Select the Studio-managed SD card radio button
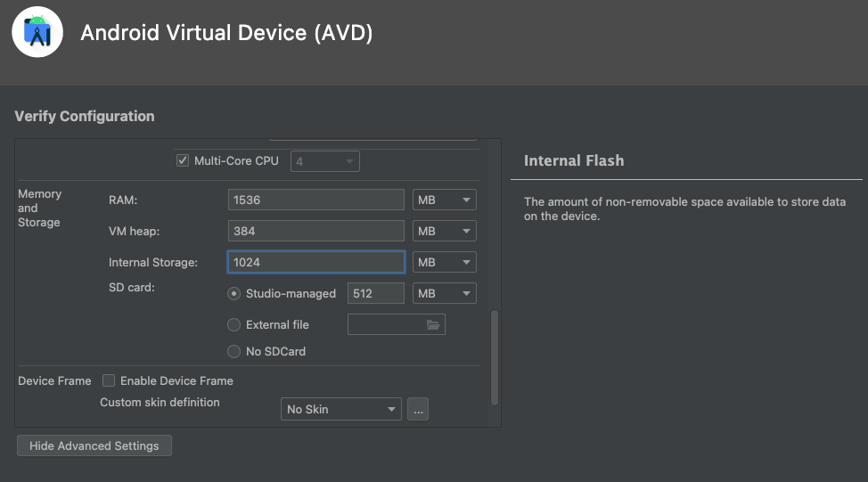This screenshot has width=868, height=482. [x=234, y=293]
